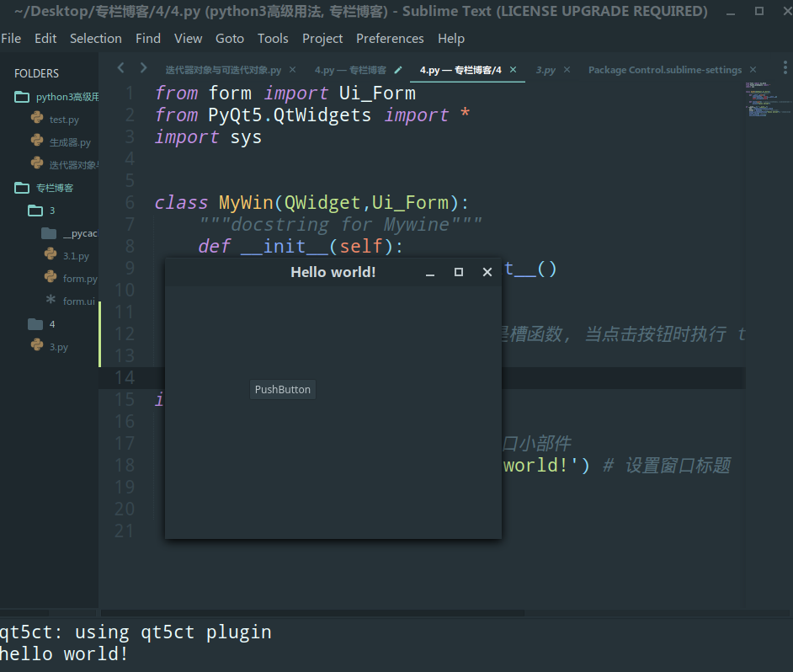The image size is (793, 672).
Task: Open 生成器.py from sidebar
Action: tap(70, 142)
